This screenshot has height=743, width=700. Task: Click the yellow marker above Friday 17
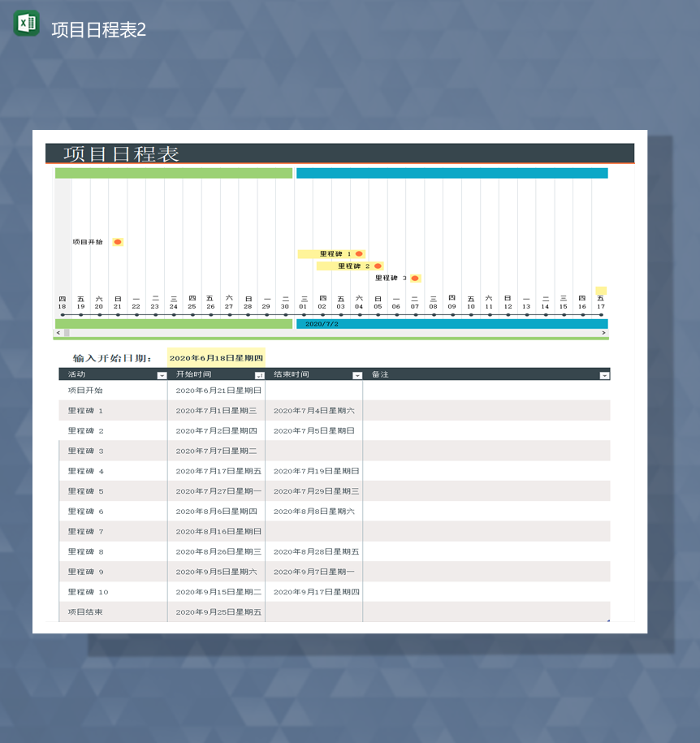coord(600,289)
